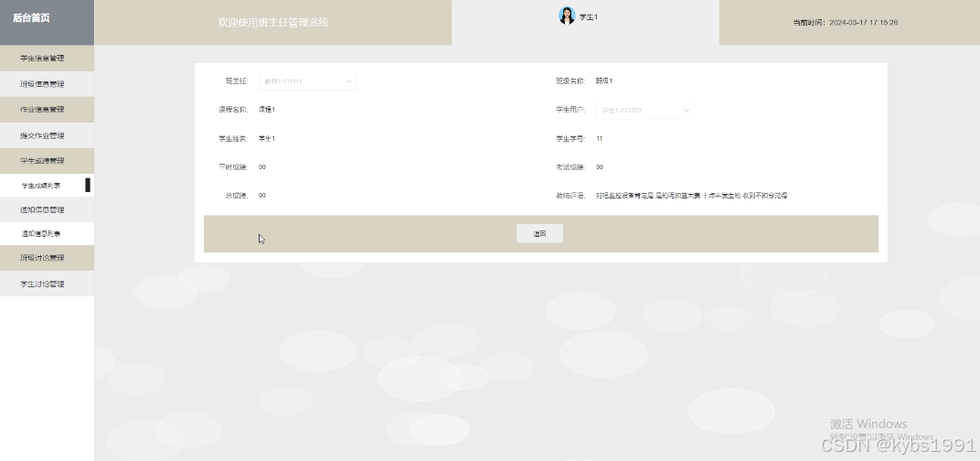Click the chevron of the 班主任 dropdown
This screenshot has height=461, width=980.
(x=348, y=81)
